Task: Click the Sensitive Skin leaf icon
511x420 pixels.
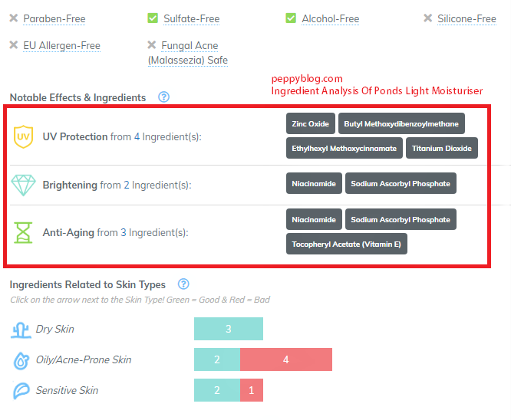Action: click(x=21, y=391)
